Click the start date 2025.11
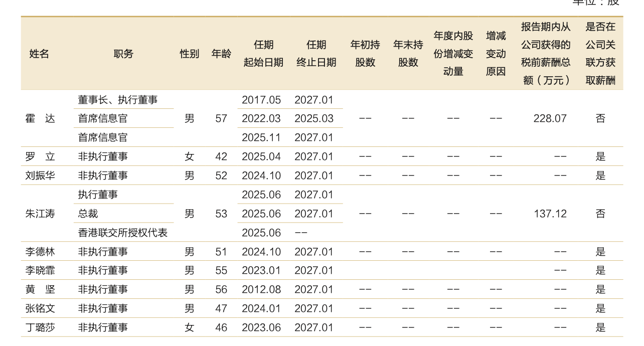Viewport: 644px width, 346px height. click(x=261, y=137)
